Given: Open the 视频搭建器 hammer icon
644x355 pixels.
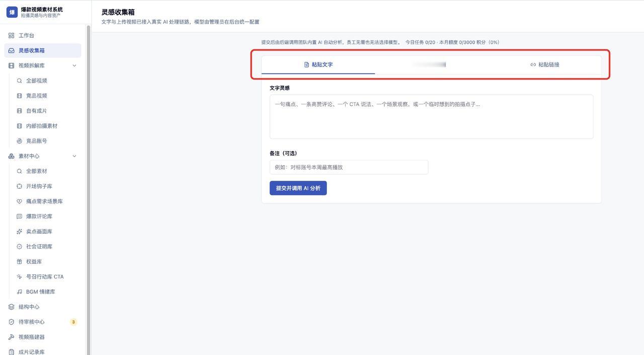Looking at the screenshot, I should (x=11, y=337).
